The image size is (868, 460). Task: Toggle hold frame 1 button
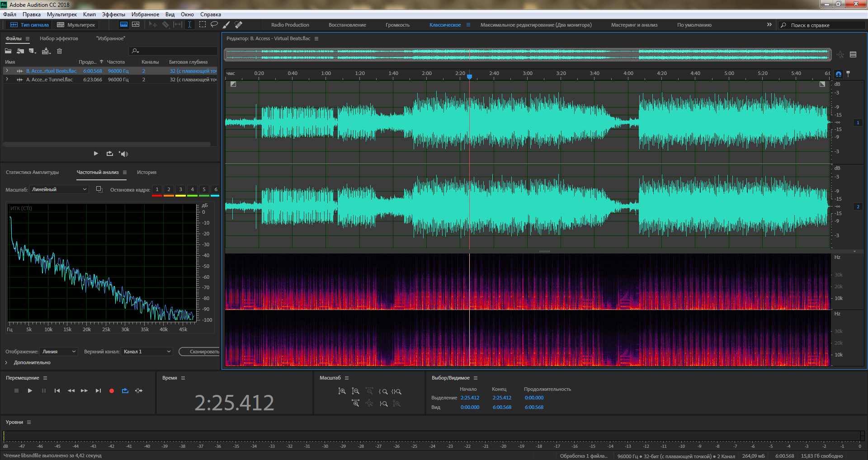tap(157, 190)
